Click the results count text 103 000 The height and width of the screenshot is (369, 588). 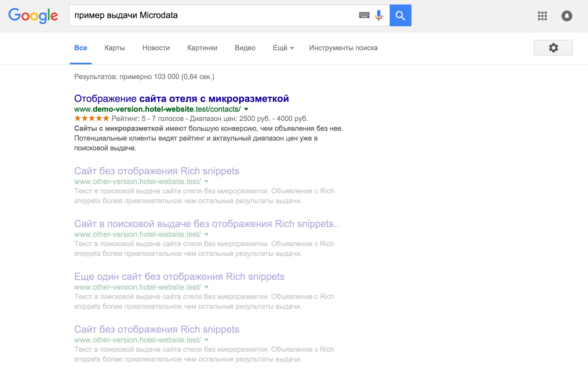pyautogui.click(x=166, y=77)
